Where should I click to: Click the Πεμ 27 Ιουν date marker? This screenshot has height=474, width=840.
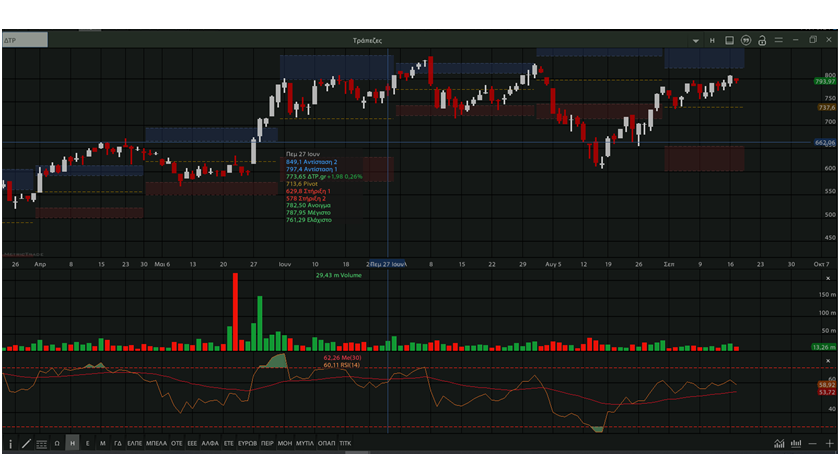(388, 264)
